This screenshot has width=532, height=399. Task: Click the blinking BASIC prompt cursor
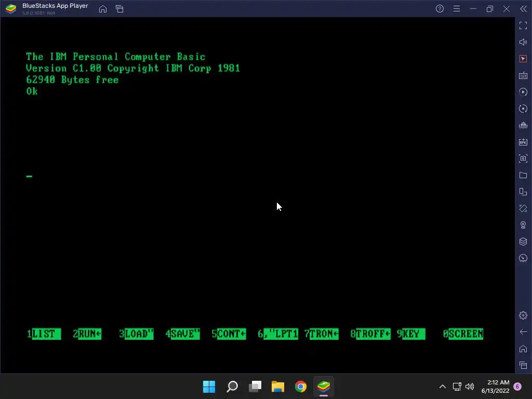pyautogui.click(x=29, y=176)
